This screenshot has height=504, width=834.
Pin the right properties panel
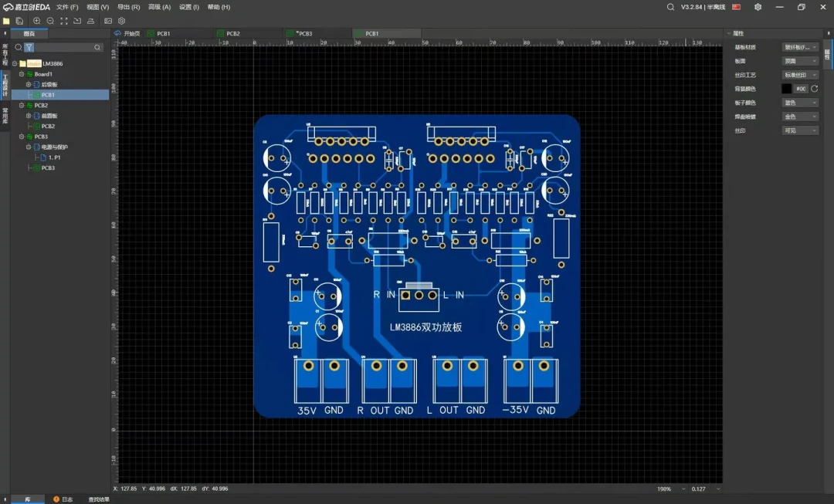pos(828,33)
